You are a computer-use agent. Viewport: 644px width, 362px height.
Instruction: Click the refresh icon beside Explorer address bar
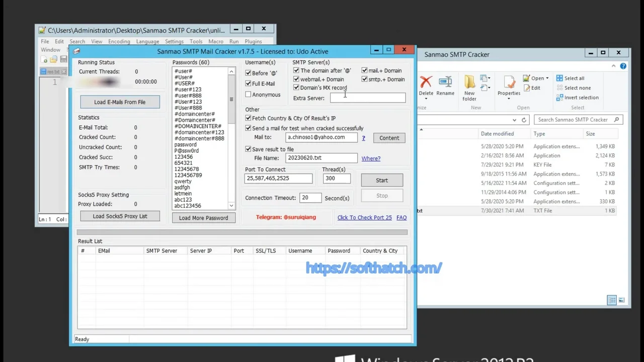pyautogui.click(x=524, y=120)
